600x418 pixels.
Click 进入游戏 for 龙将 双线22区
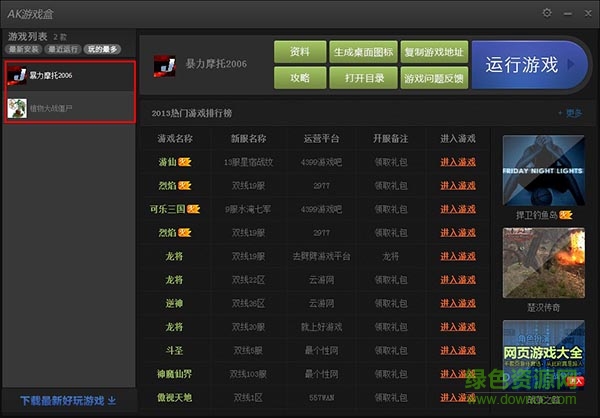(458, 279)
